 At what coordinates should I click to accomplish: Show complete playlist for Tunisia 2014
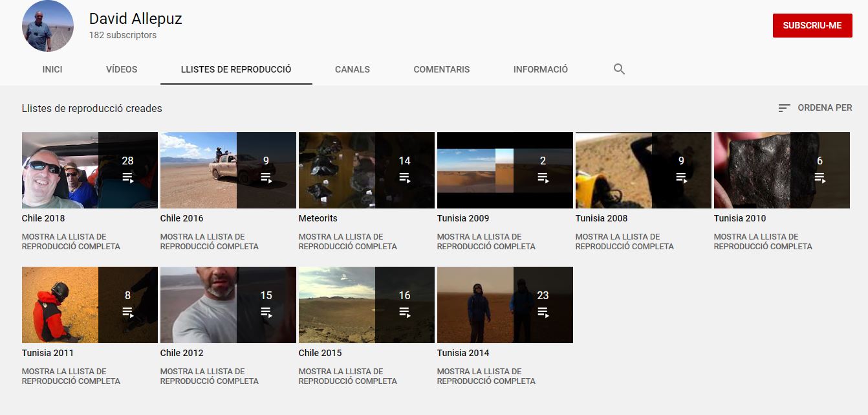[x=486, y=376]
